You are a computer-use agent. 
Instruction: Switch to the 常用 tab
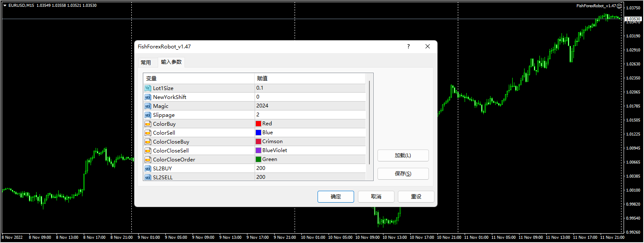click(146, 62)
